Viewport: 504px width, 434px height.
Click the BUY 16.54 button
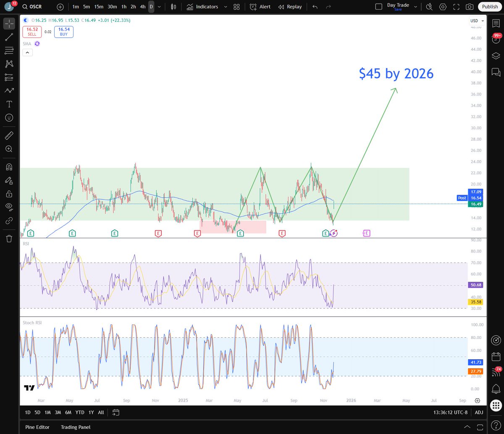tap(63, 32)
